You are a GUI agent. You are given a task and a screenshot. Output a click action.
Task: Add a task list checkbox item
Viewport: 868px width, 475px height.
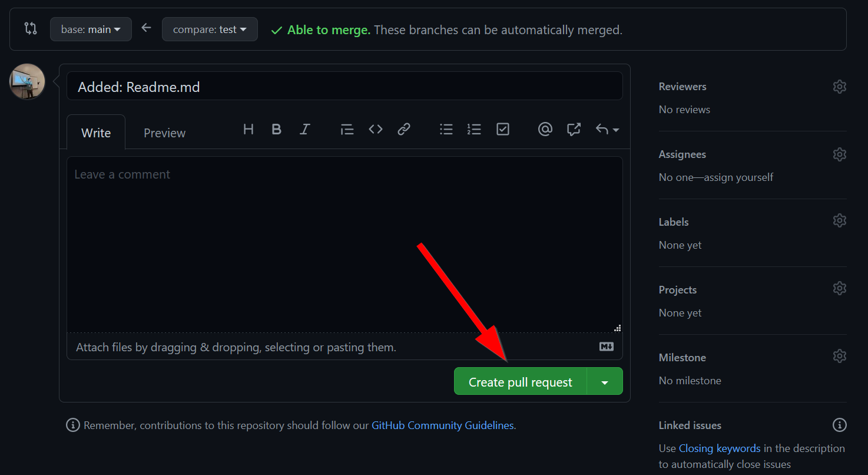pyautogui.click(x=502, y=130)
